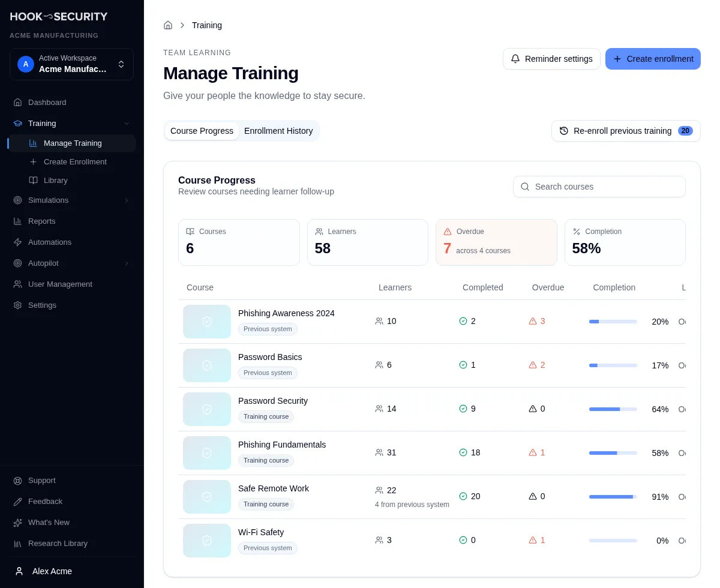Click the Completion 58% summary card
720x588 pixels.
(x=625, y=242)
